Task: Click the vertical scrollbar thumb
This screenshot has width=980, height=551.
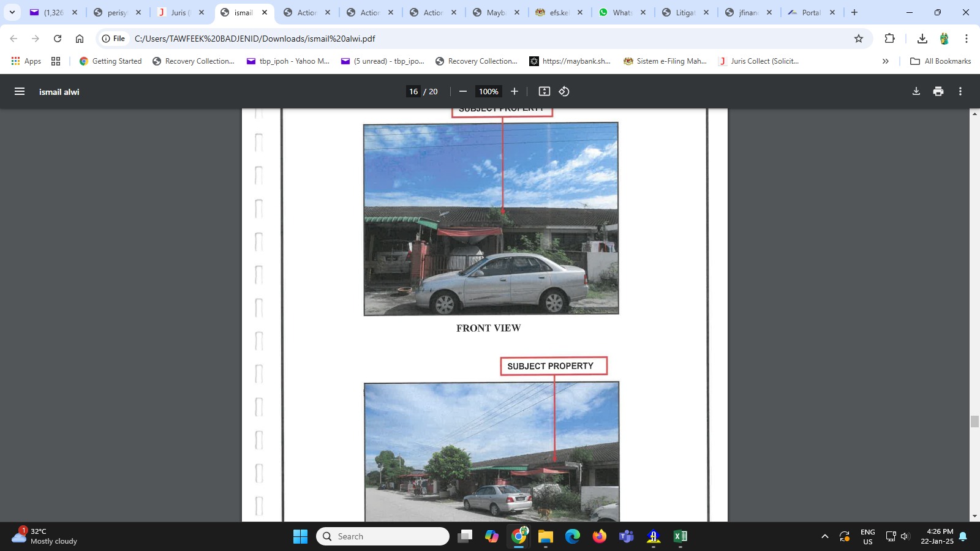Action: (x=974, y=421)
